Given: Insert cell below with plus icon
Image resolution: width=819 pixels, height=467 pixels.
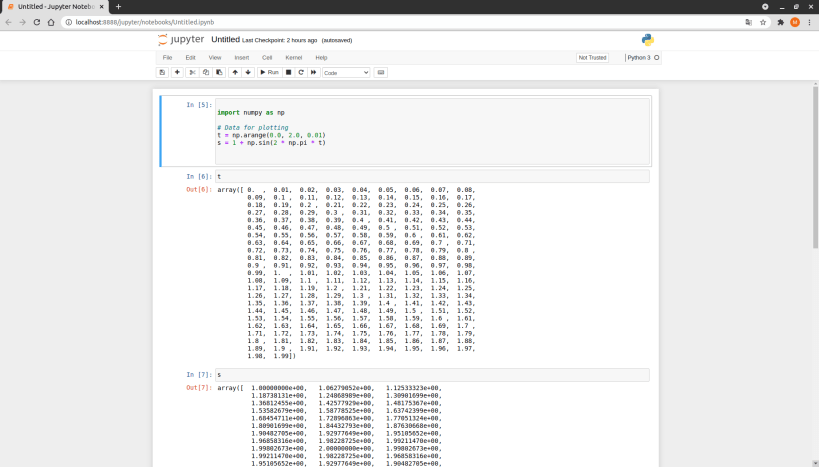Looking at the screenshot, I should pos(177,72).
